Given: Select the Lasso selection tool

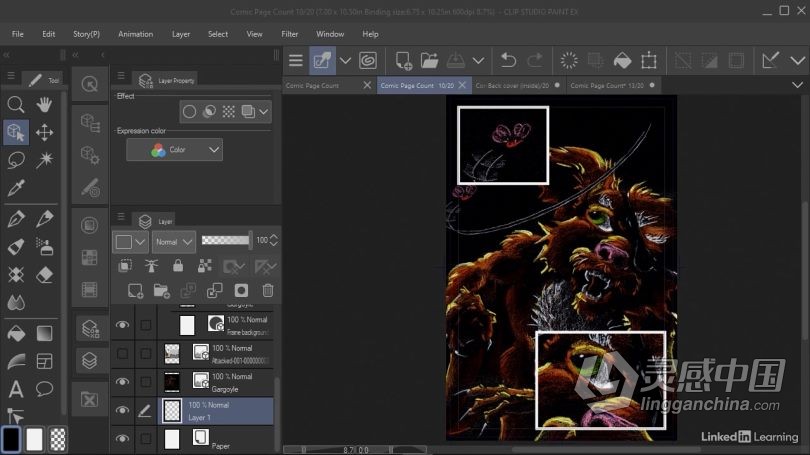Looking at the screenshot, I should tap(16, 160).
